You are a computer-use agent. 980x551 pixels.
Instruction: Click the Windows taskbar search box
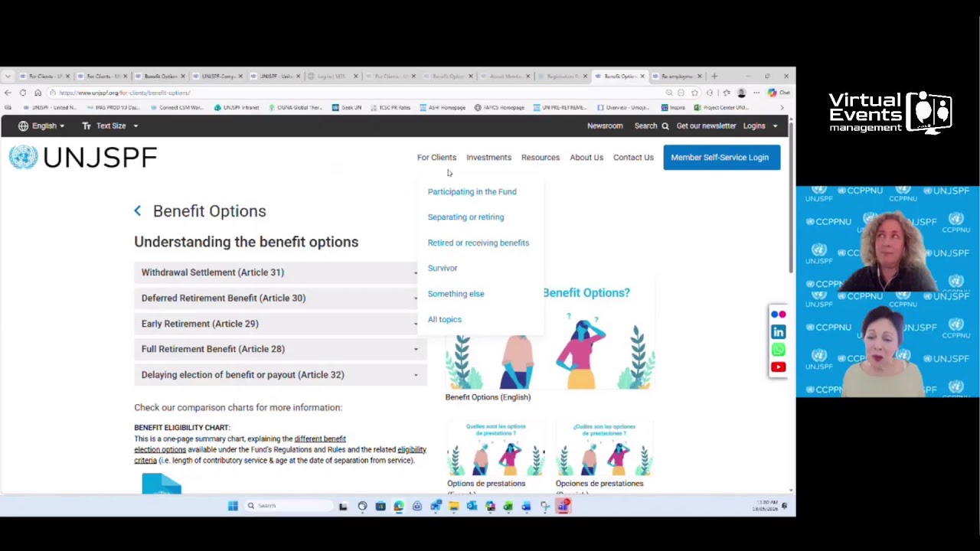(x=287, y=506)
